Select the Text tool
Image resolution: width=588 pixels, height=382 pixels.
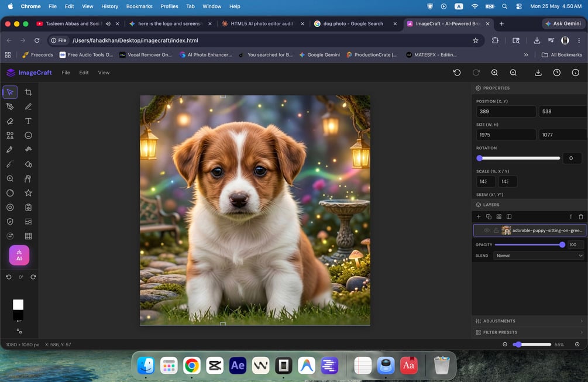(x=28, y=121)
